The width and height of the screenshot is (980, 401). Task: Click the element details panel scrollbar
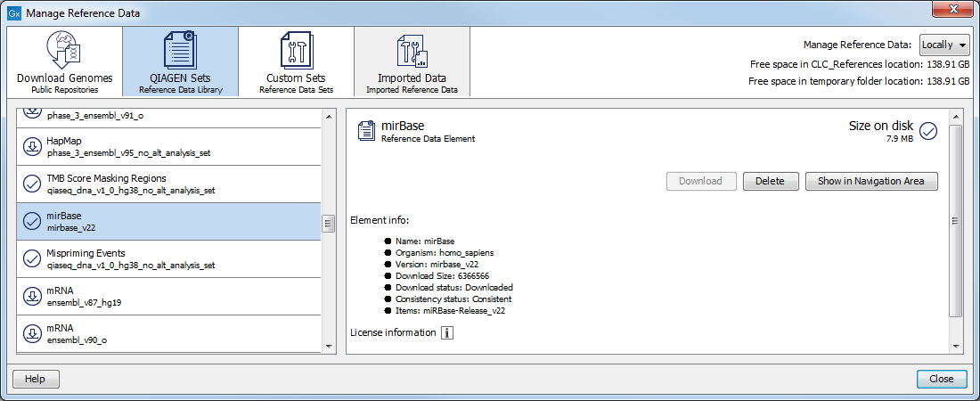click(x=956, y=221)
